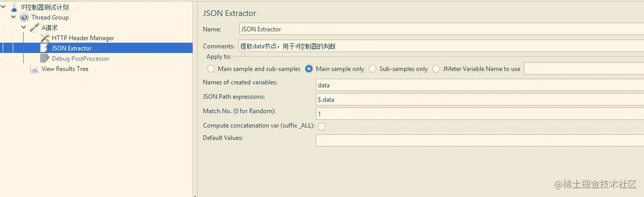This screenshot has width=644, height=197.
Task: Enable Compute concatenation var checkbox
Action: click(x=321, y=126)
